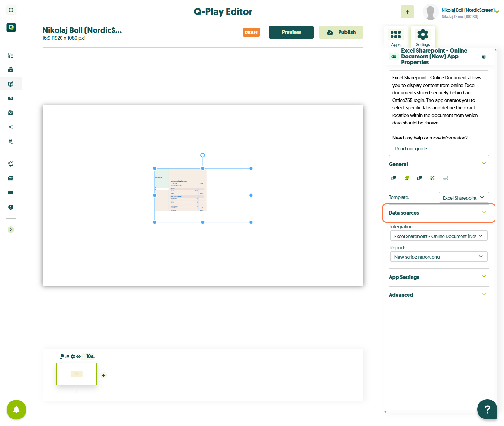Click the Nikolaj Boll (NordicS... slide title
This screenshot has height=426, width=504.
pos(82,30)
